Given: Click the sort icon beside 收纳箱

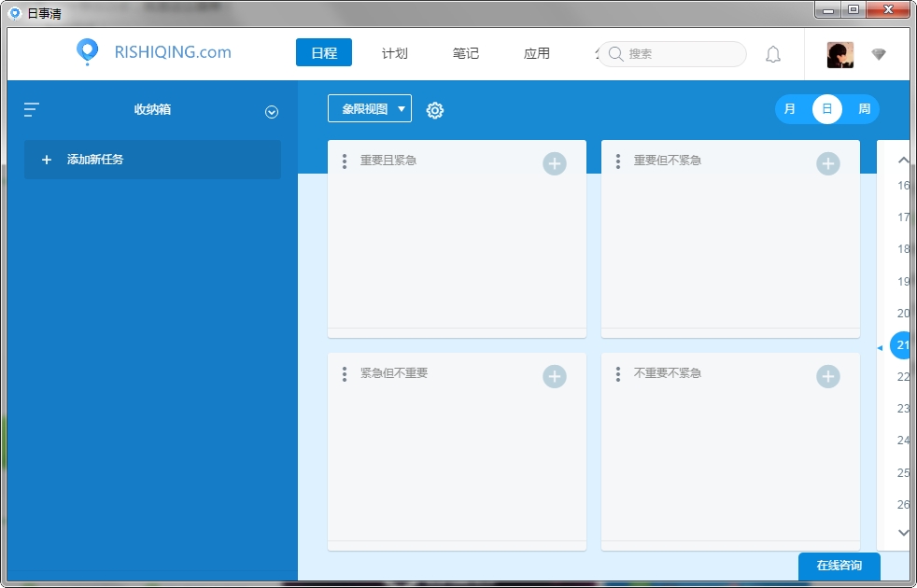Looking at the screenshot, I should coord(32,109).
